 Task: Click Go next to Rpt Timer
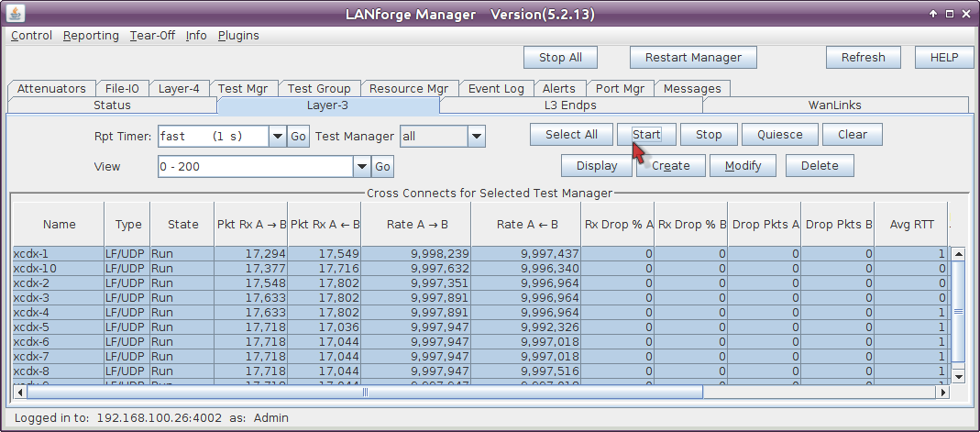click(x=298, y=137)
